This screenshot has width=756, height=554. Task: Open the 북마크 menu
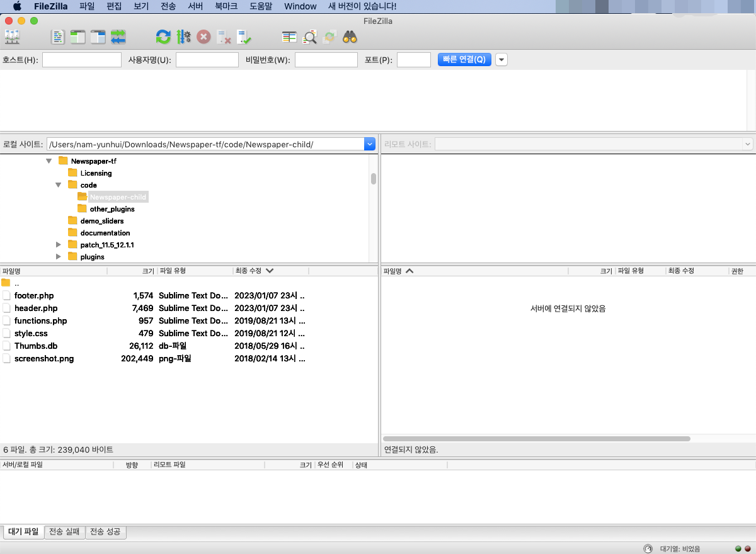(x=226, y=6)
